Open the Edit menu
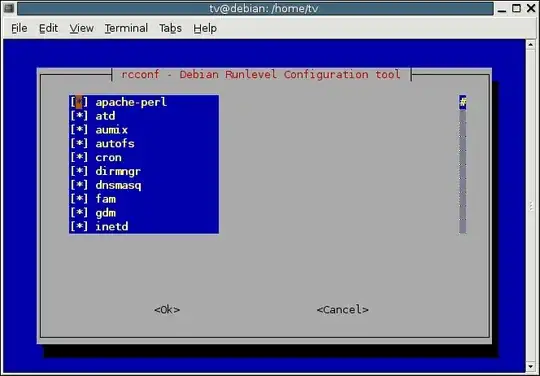The height and width of the screenshot is (376, 540). (48, 28)
